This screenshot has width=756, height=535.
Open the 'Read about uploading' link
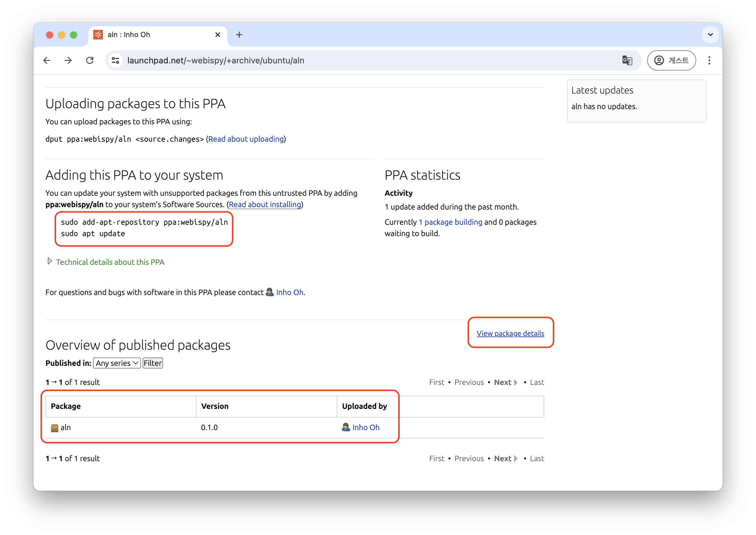[x=246, y=139]
